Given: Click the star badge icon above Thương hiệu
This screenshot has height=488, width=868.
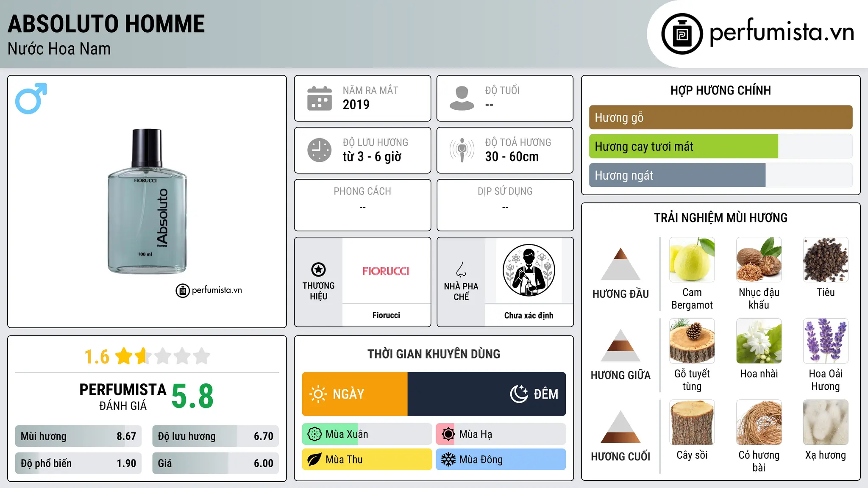Looking at the screenshot, I should point(318,269).
